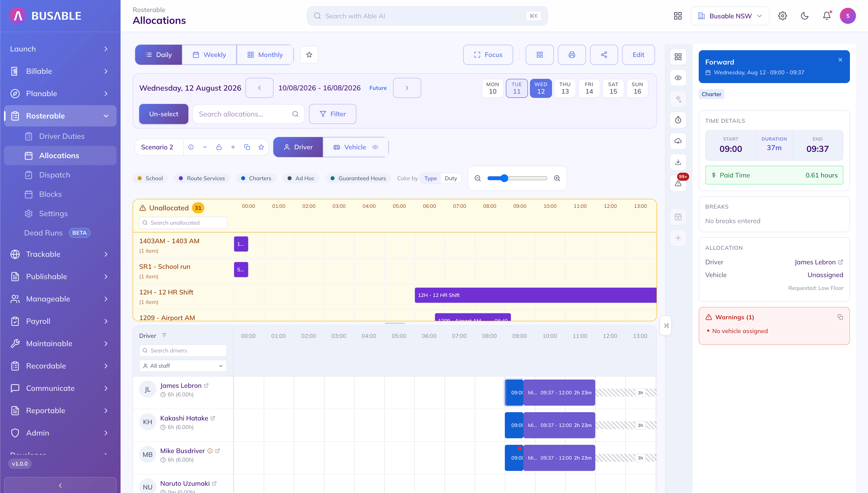The height and width of the screenshot is (493, 868).
Task: Click the Search allocations field
Action: coord(248,114)
